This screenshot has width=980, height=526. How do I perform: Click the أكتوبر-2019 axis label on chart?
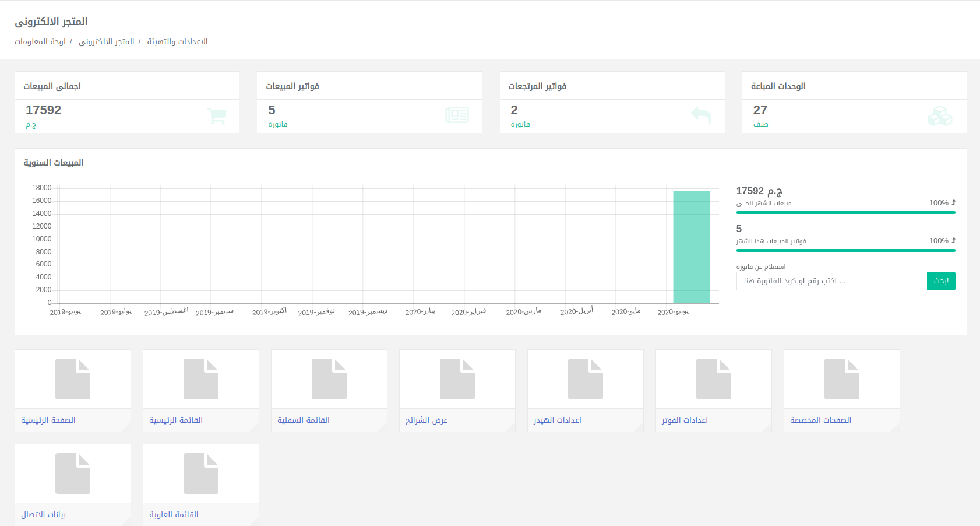(x=269, y=312)
